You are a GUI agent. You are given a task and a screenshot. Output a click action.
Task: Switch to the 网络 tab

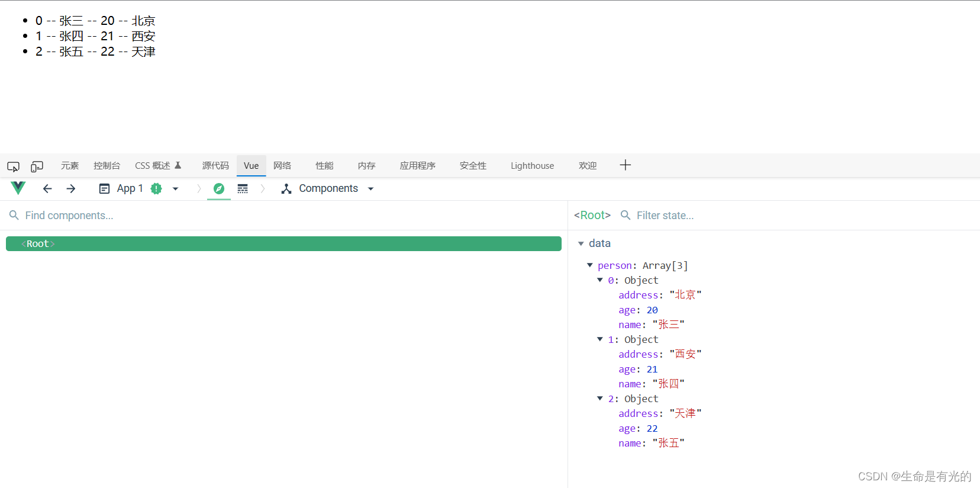point(282,166)
